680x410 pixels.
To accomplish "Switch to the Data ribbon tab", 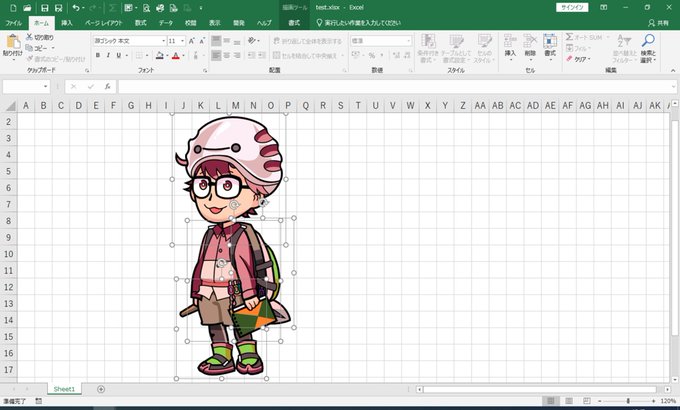I will coord(166,23).
